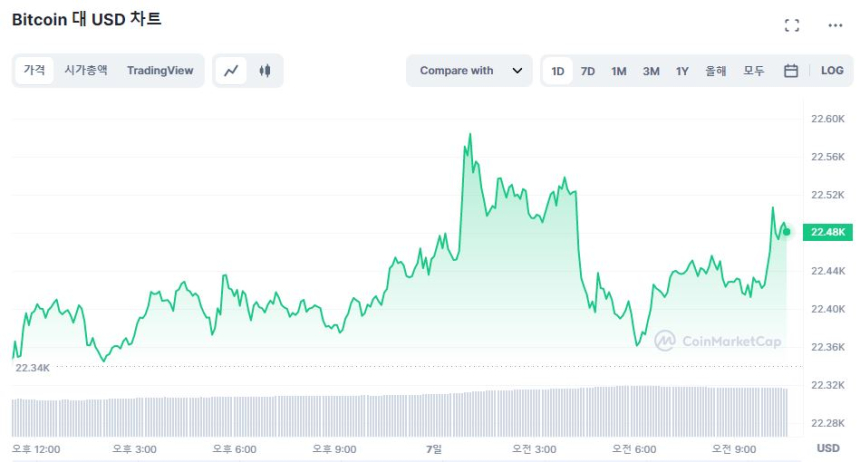860x462 pixels.
Task: Select the 7D time range
Action: [588, 71]
